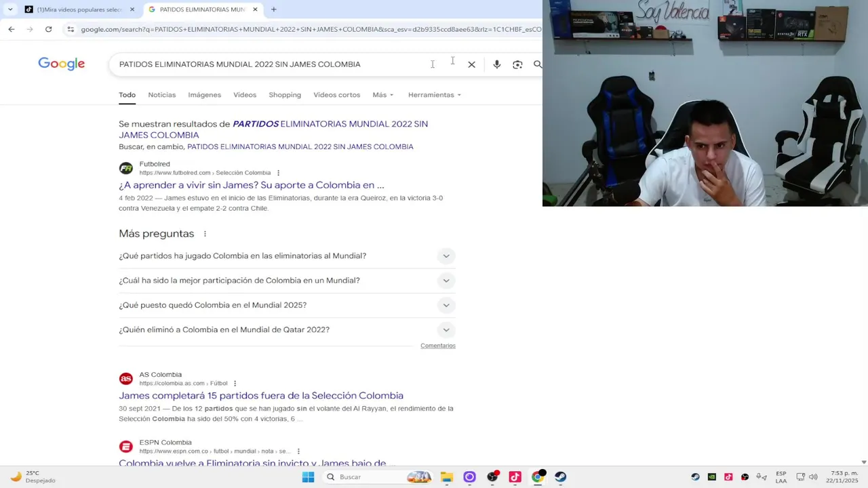868x488 pixels.
Task: Click the Futbolred site favicon
Action: tap(125, 168)
